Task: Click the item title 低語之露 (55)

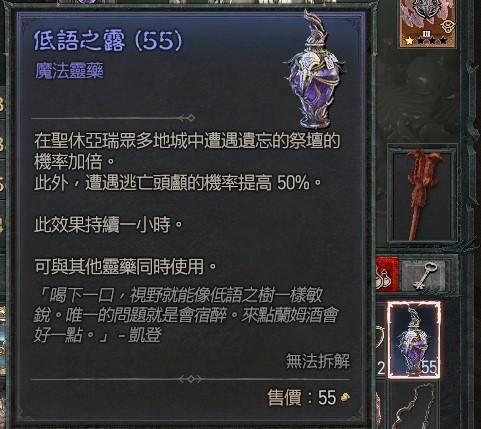Action: click(x=108, y=41)
